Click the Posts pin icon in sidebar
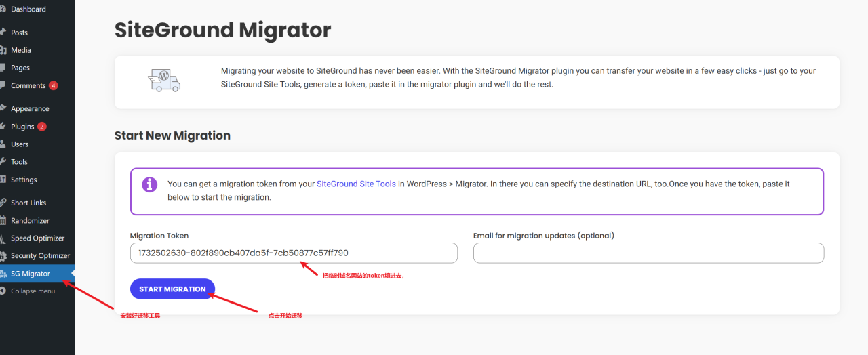This screenshot has height=355, width=868. [x=3, y=33]
